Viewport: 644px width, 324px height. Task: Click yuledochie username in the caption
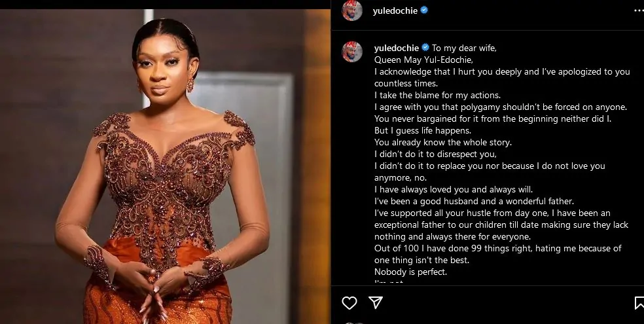click(x=396, y=48)
